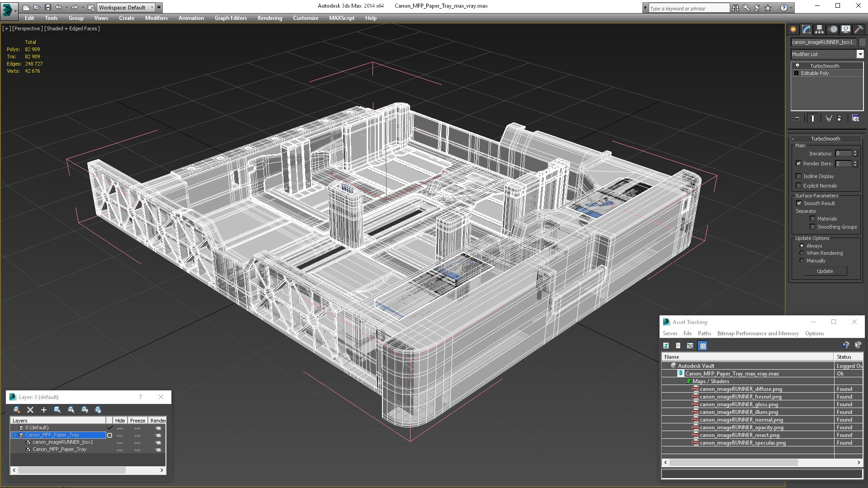Click the project folder icon beside Workspace
The image size is (868, 488).
[x=91, y=7]
